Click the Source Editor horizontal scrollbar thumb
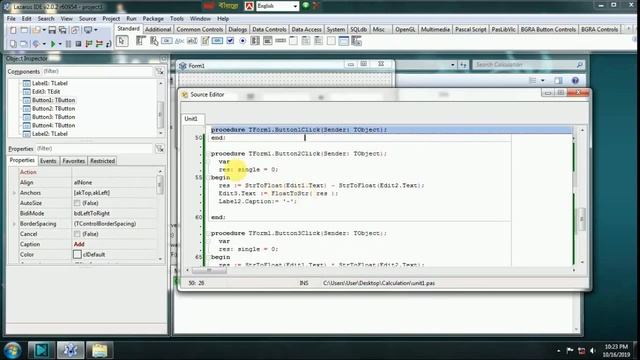The height and width of the screenshot is (360, 640). point(209,270)
